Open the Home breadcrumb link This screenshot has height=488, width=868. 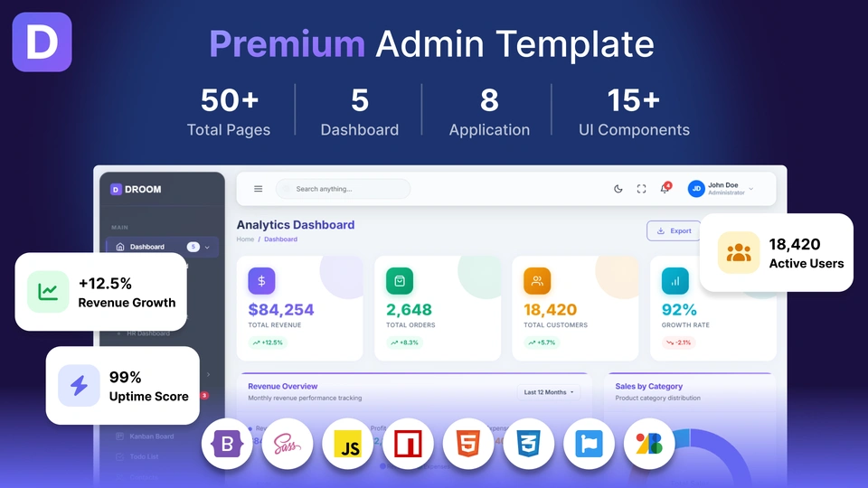pos(245,239)
